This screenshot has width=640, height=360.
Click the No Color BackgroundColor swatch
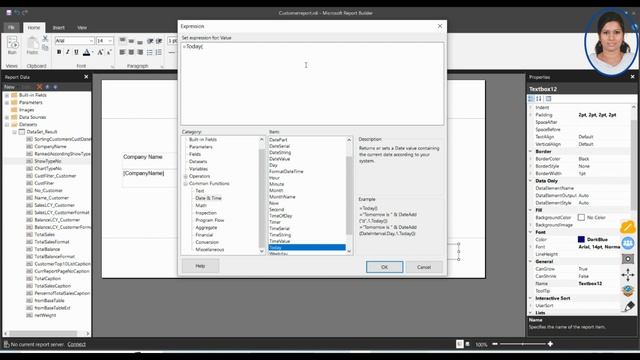(581, 218)
